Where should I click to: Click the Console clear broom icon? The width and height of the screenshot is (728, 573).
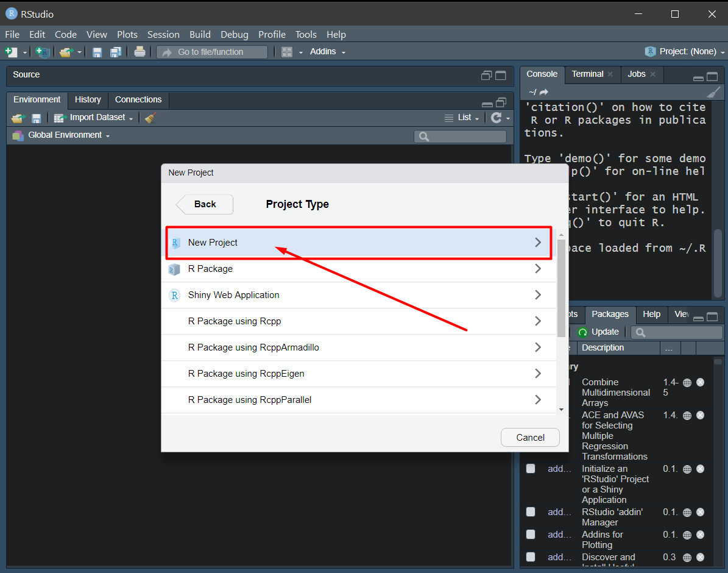pos(713,93)
